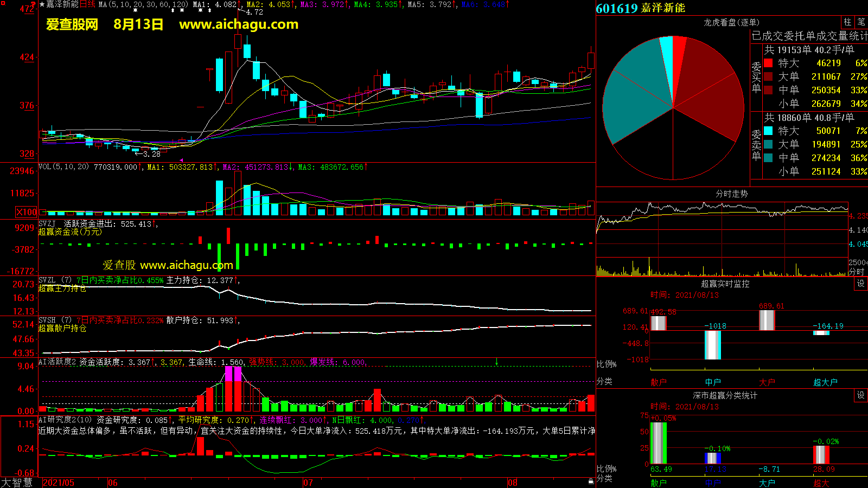Viewport: 868px width, 488px height.
Task: Click the 日线 period label
Action: [87, 4]
